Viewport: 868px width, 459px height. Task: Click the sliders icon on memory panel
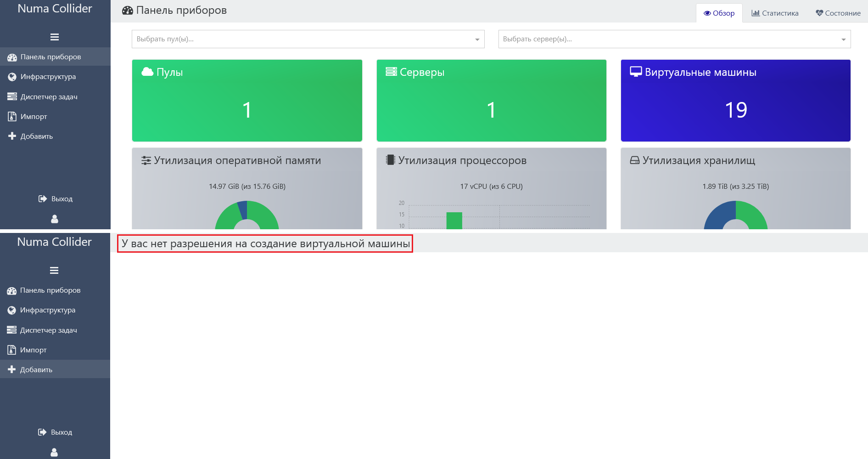(x=146, y=160)
